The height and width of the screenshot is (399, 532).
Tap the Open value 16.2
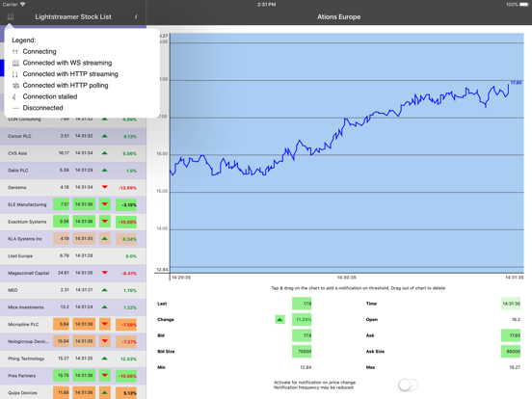pyautogui.click(x=516, y=320)
